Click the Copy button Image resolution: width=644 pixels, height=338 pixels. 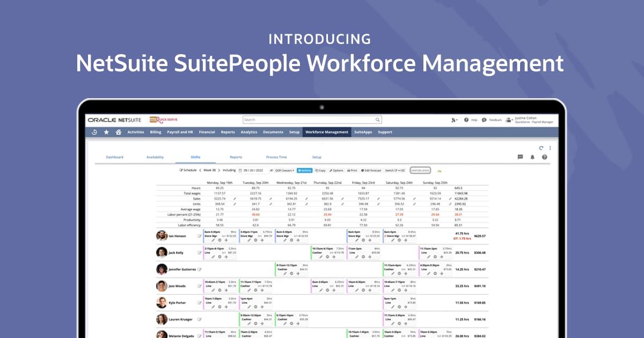click(x=320, y=171)
